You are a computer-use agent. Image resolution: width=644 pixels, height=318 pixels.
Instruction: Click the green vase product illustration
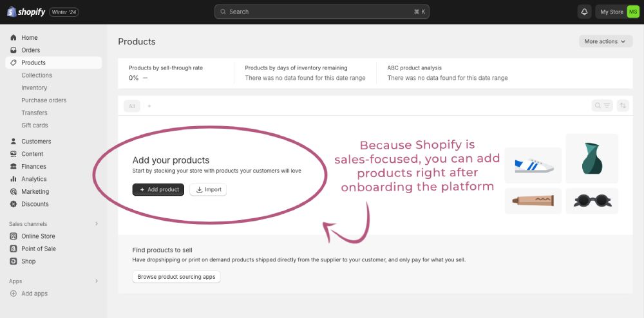[x=592, y=158]
